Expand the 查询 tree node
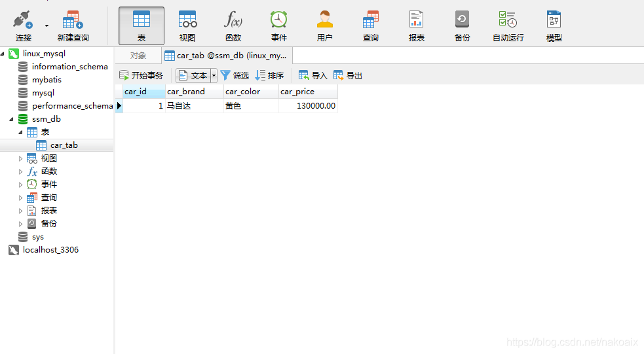 point(20,198)
